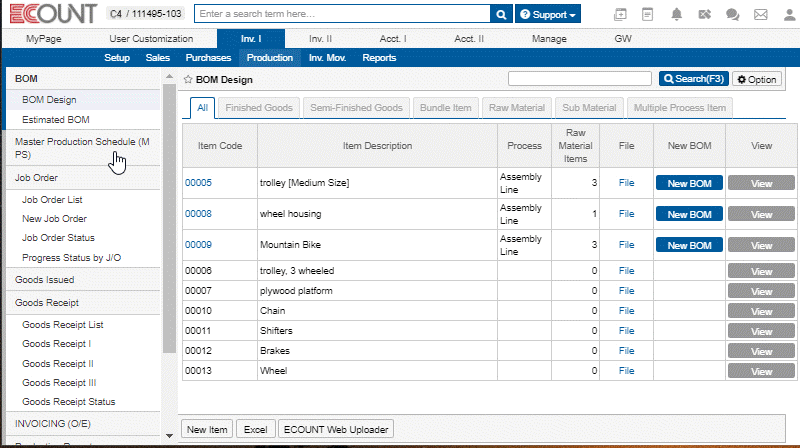The height and width of the screenshot is (448, 800).
Task: Switch to Raw Material tab
Action: point(517,108)
